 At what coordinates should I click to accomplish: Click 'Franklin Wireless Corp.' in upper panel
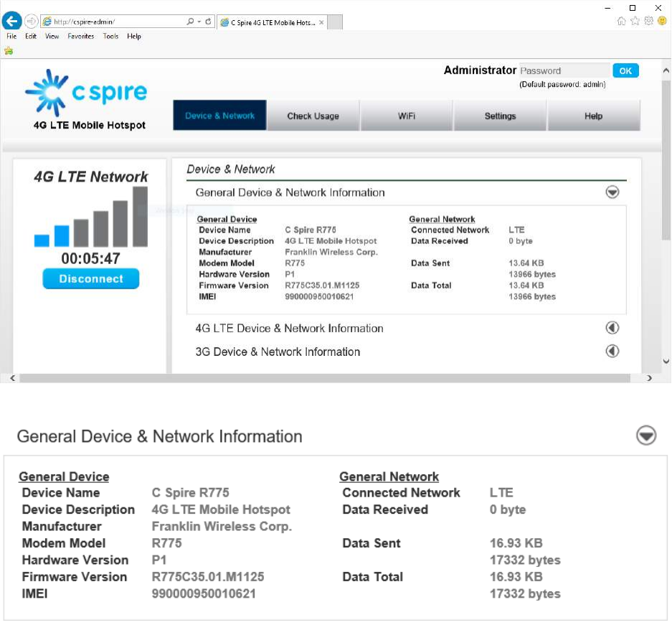pyautogui.click(x=331, y=252)
